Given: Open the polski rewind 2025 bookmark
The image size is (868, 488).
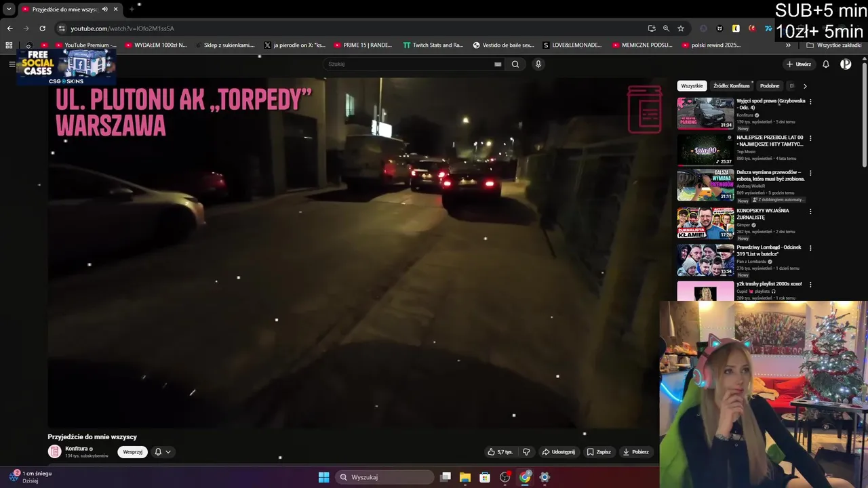Looking at the screenshot, I should [x=710, y=45].
